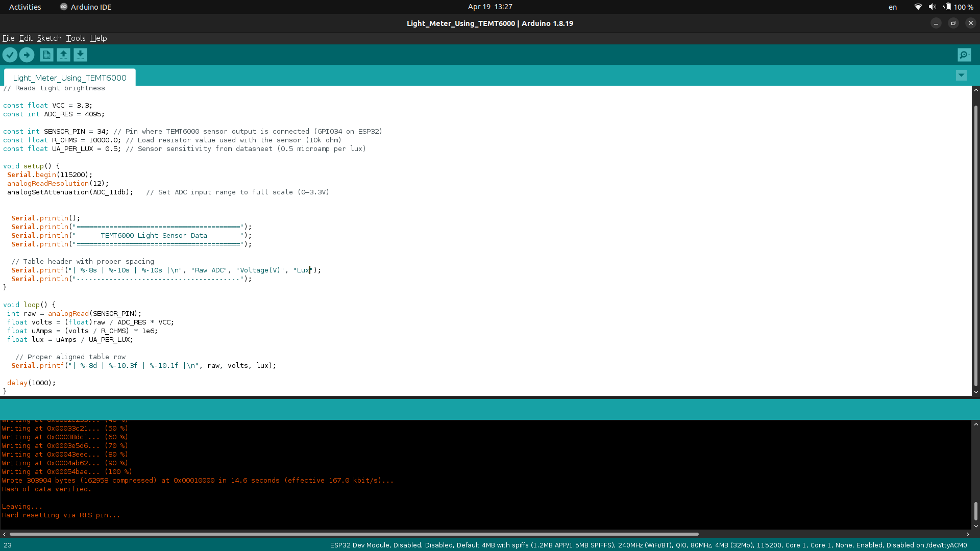
Task: Open the Help menu
Action: coord(99,38)
